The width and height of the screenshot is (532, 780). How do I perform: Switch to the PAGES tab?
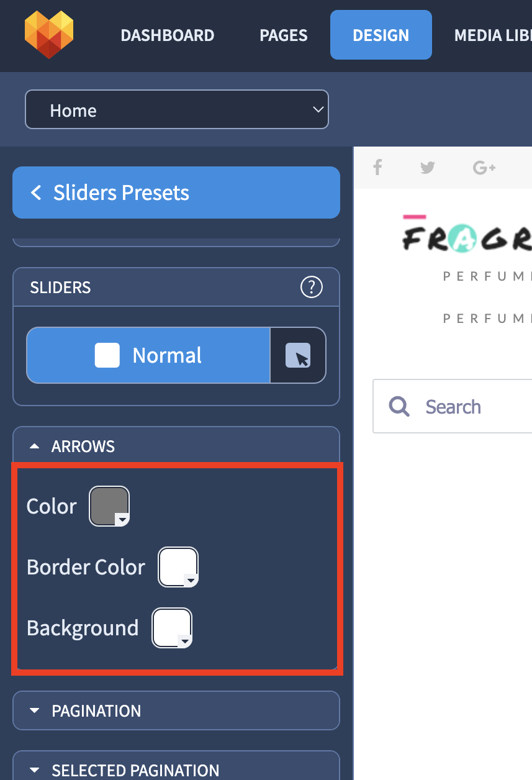pos(284,35)
